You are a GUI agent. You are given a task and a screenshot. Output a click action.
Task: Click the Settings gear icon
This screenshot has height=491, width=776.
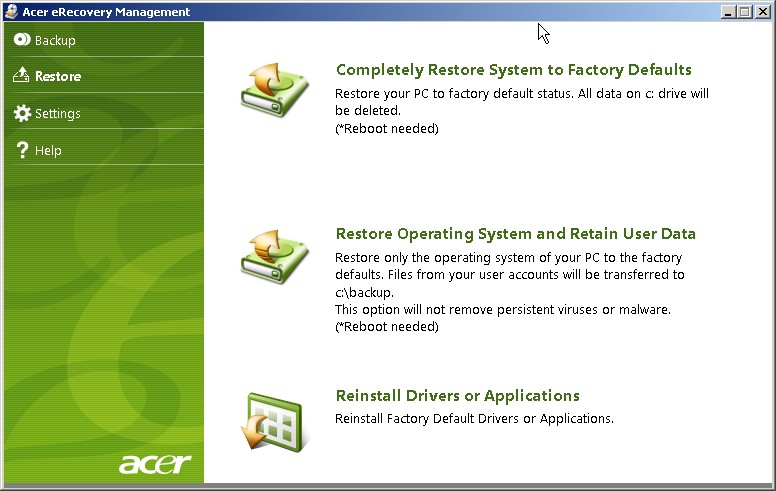[22, 113]
